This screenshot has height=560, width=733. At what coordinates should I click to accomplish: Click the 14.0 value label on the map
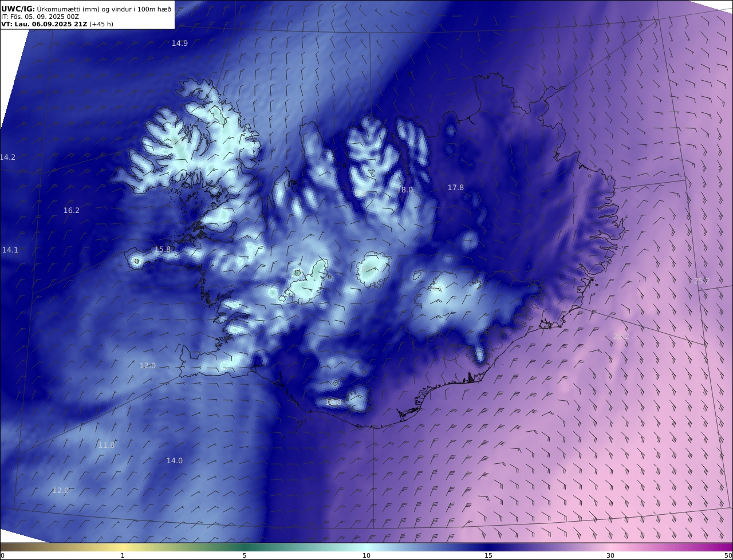point(175,460)
